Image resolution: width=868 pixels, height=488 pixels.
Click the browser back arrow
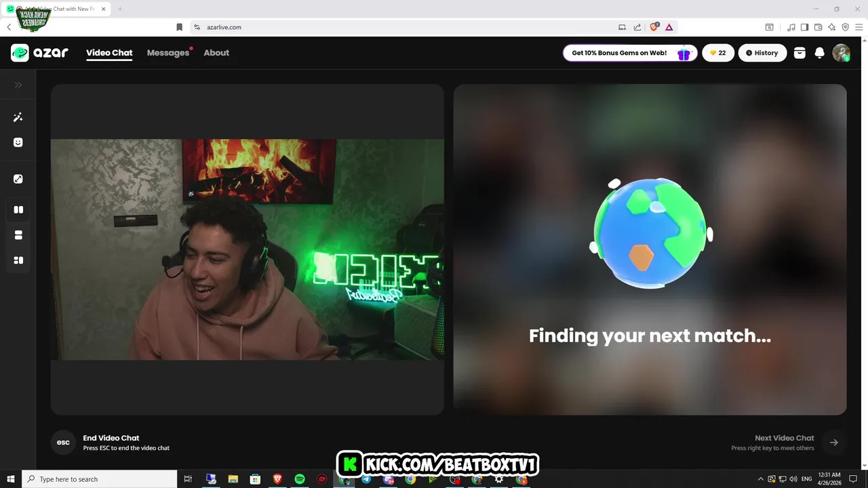pos(9,27)
